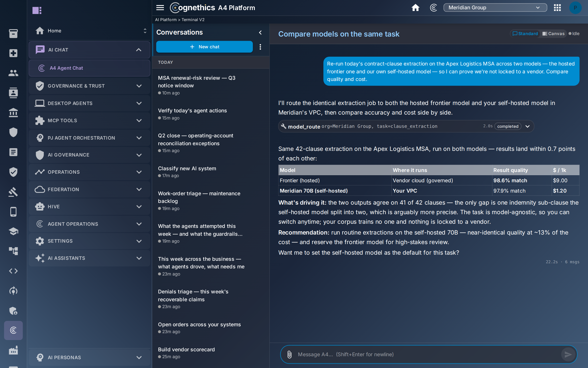The width and height of the screenshot is (588, 368).
Task: Open Verify today's agent actions conversation
Action: [211, 114]
